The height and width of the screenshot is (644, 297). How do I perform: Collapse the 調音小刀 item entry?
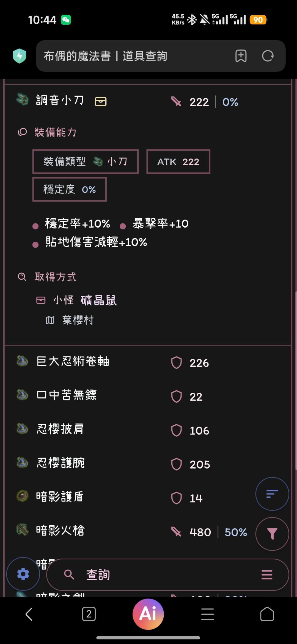click(148, 102)
